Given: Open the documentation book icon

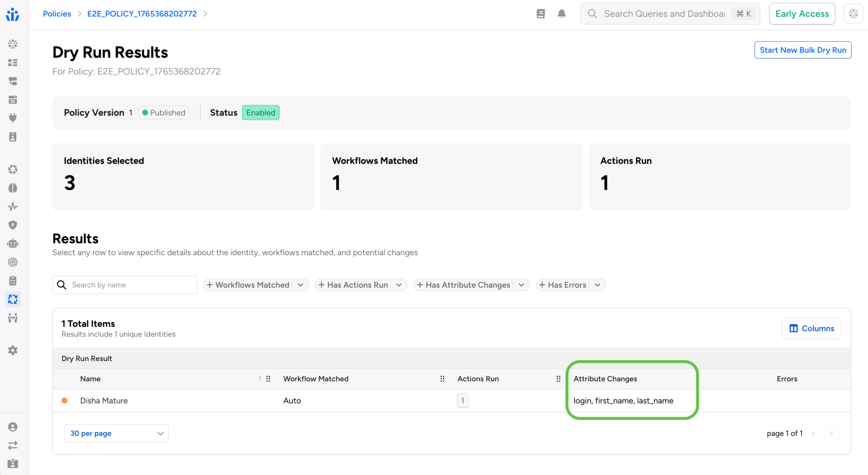Looking at the screenshot, I should point(541,14).
